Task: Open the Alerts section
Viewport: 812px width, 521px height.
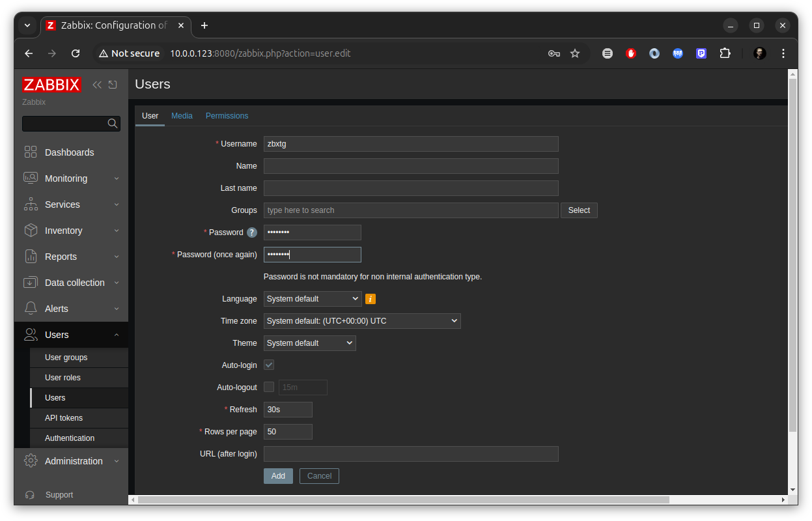Action: [x=57, y=308]
